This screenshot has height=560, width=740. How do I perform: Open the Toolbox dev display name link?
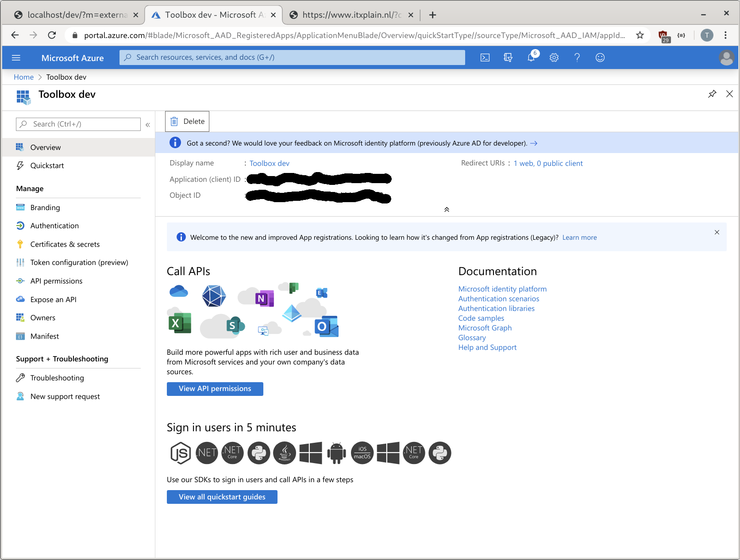coord(269,163)
